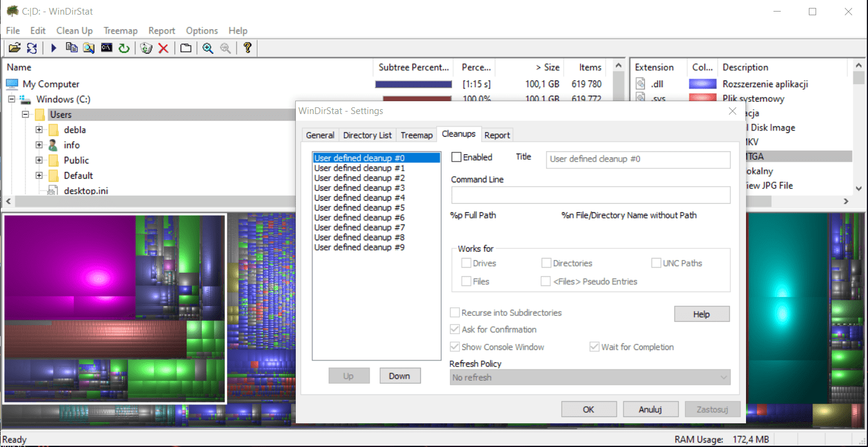The width and height of the screenshot is (868, 447).
Task: Open the Clean Up menu
Action: pyautogui.click(x=74, y=30)
